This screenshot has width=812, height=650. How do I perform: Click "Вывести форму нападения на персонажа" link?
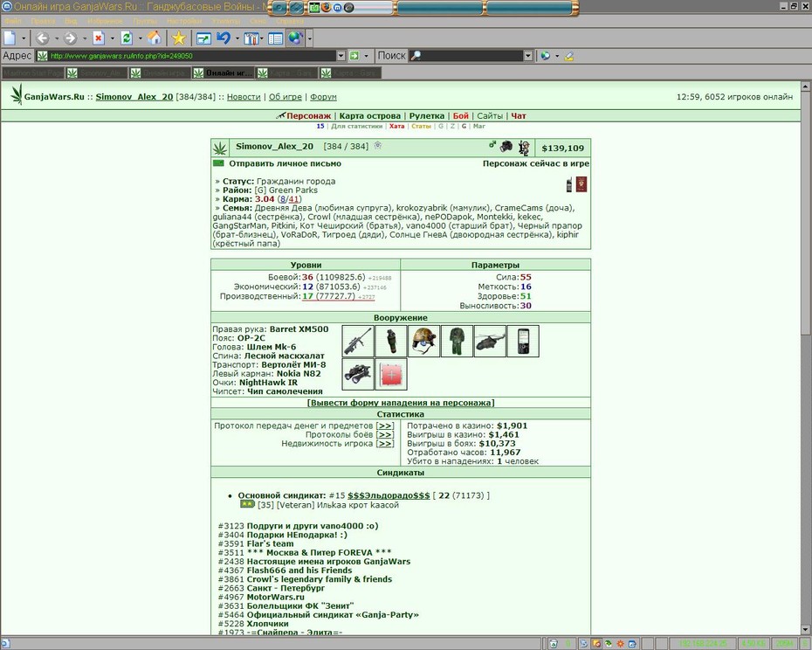(400, 403)
